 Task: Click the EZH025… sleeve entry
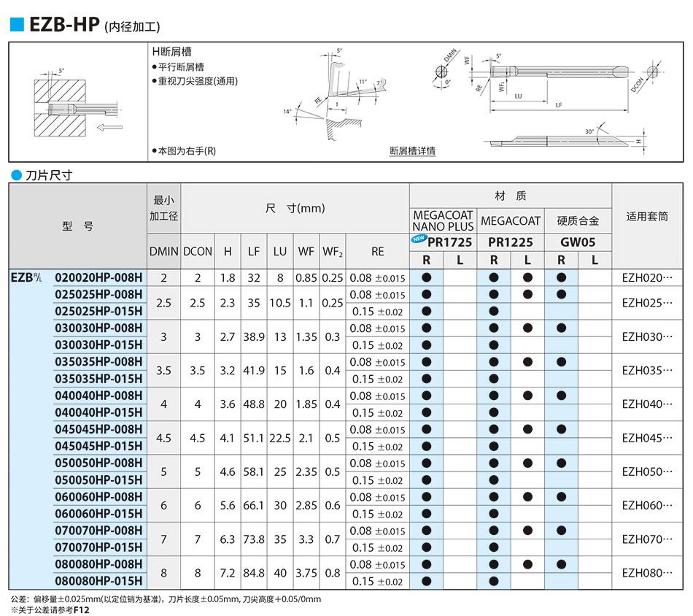point(647,303)
